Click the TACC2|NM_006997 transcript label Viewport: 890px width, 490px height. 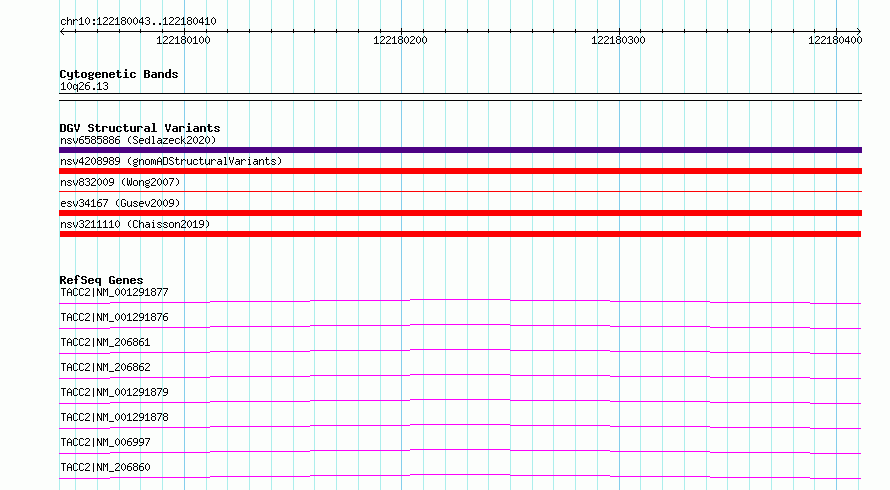[x=105, y=442]
